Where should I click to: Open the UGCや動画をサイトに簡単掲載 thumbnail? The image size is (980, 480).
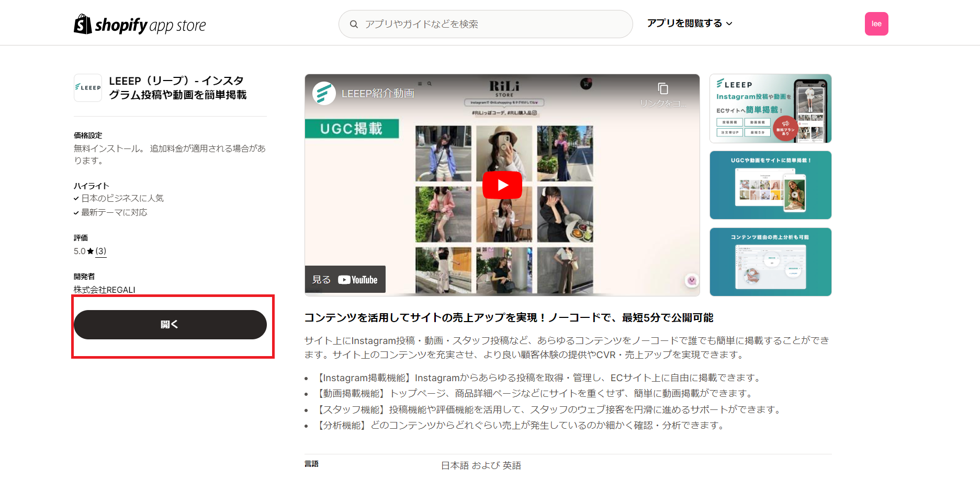pyautogui.click(x=770, y=185)
